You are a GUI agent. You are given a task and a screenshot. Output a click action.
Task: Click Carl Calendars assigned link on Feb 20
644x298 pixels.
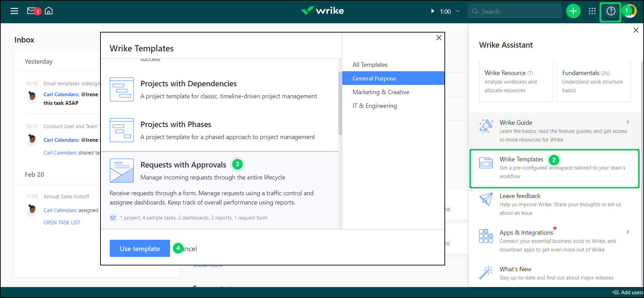(60, 210)
